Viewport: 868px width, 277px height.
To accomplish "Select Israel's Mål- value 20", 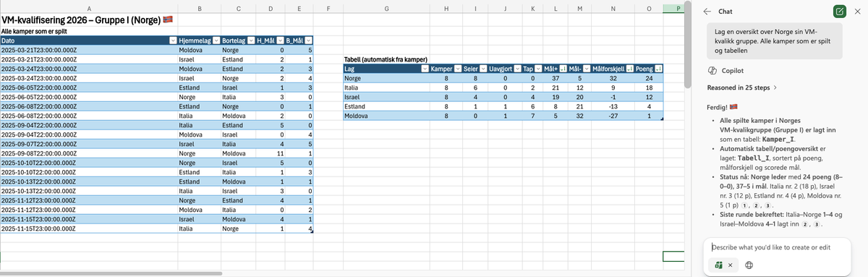I will pyautogui.click(x=580, y=96).
